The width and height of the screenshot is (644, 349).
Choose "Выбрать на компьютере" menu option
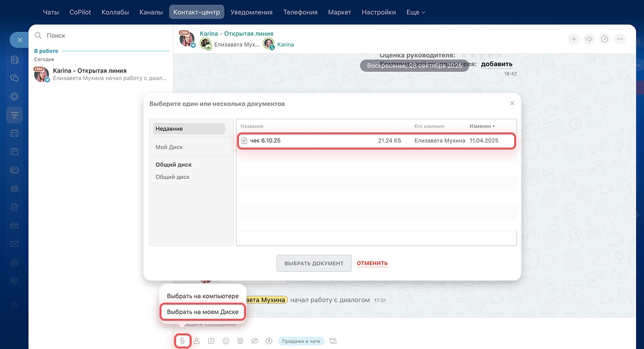click(x=203, y=296)
